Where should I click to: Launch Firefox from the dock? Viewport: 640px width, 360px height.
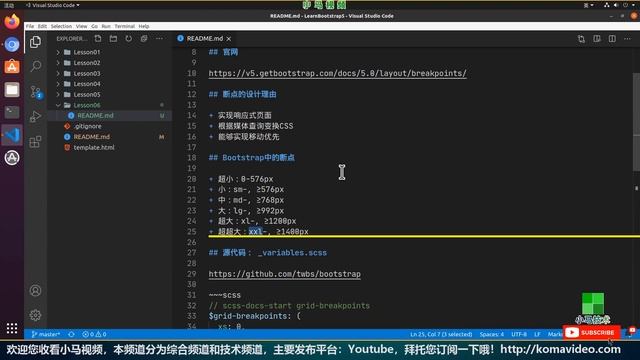pos(12,21)
